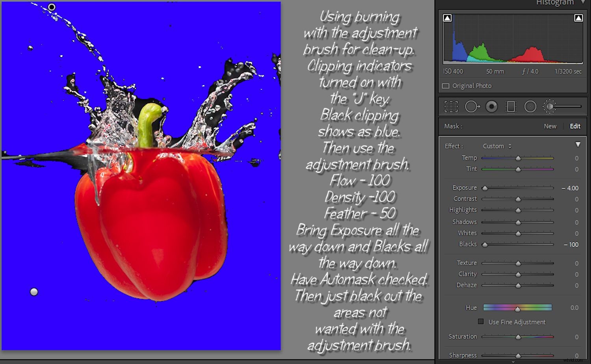Select the Red Eye Correction tool
The image size is (591, 364).
tap(491, 106)
